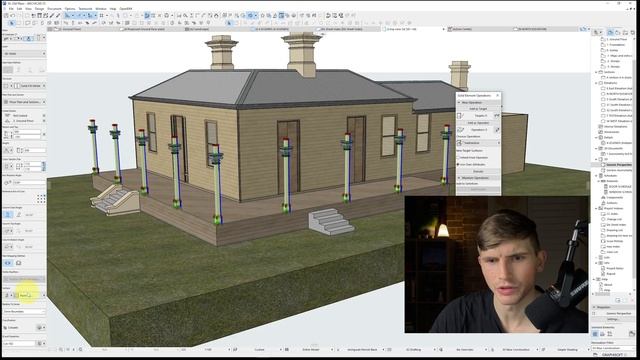640x360 pixels.
Task: Collapse the Details folder in Navigator tree
Action: [597, 138]
